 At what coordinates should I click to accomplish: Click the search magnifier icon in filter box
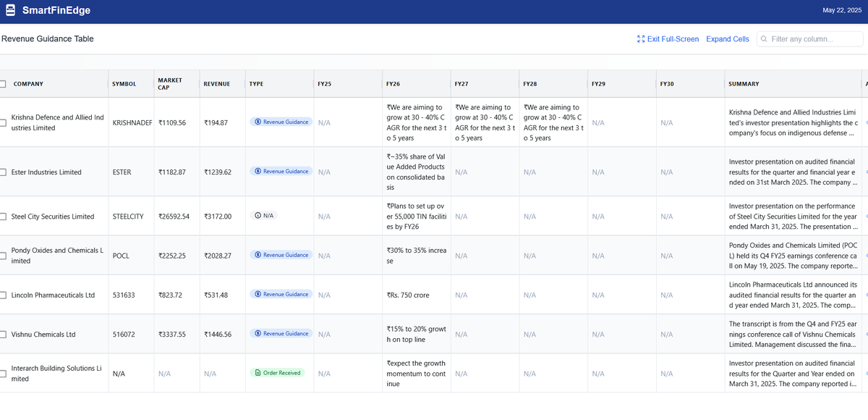[x=764, y=39]
